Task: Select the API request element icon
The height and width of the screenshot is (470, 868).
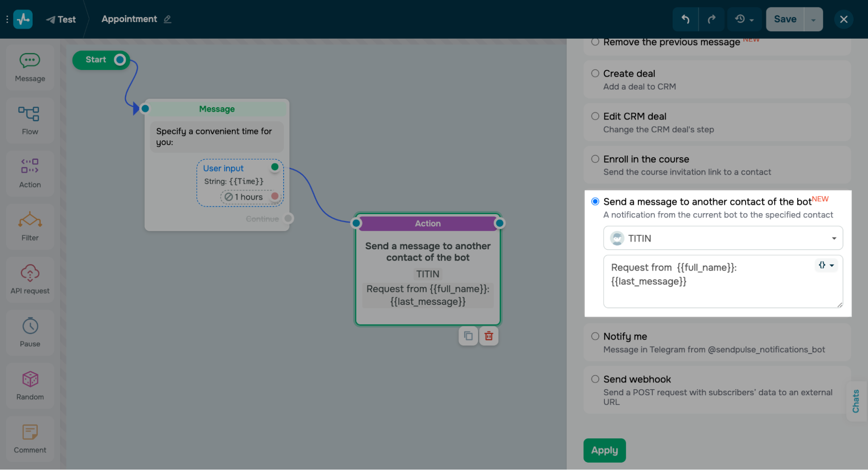Action: click(30, 274)
